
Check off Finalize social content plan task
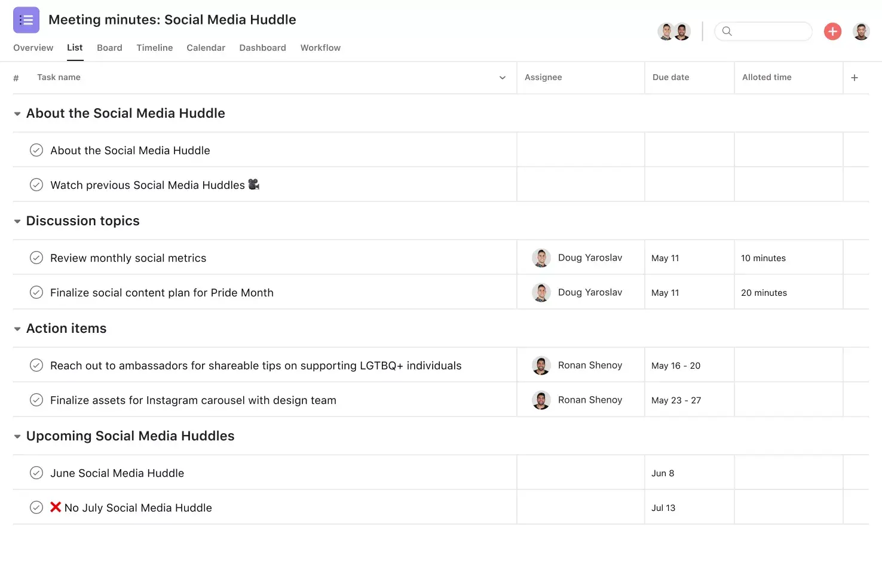(36, 293)
